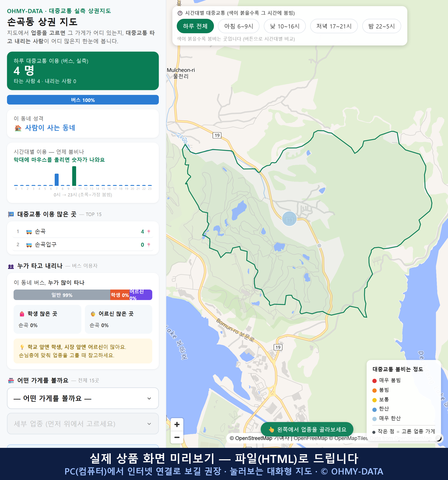The height and width of the screenshot is (480, 448).
Task: Click the small gray stop marker on map
Action: click(319, 246)
